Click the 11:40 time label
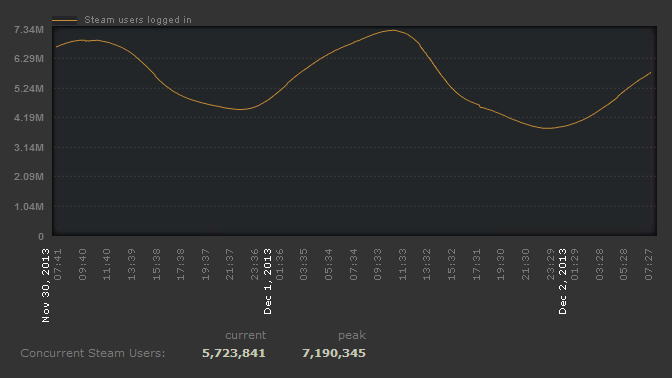This screenshot has width=672, height=378. click(107, 264)
